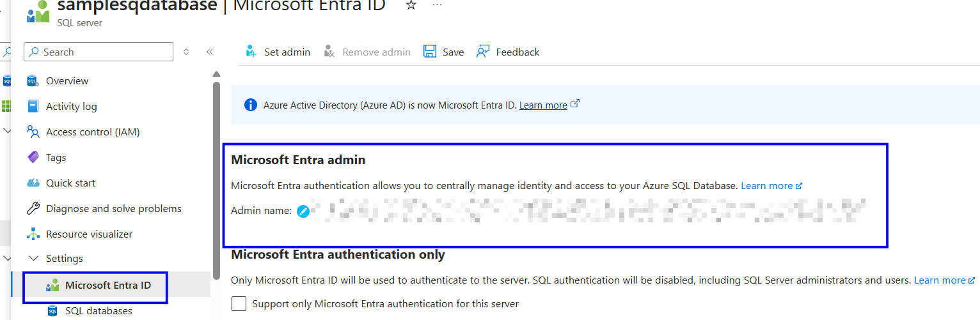Click the Overview SQL icon
The image size is (980, 320).
coord(33,80)
